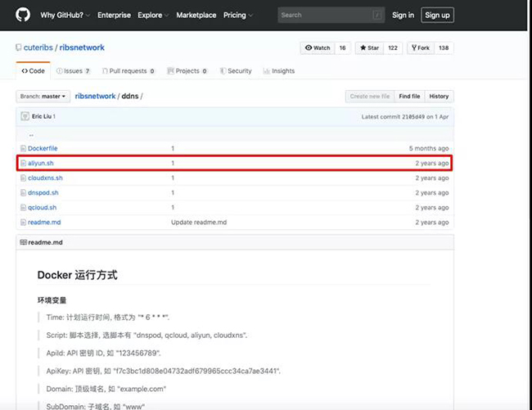Open the Update readme.md commit message
This screenshot has height=410, width=532.
[199, 223]
